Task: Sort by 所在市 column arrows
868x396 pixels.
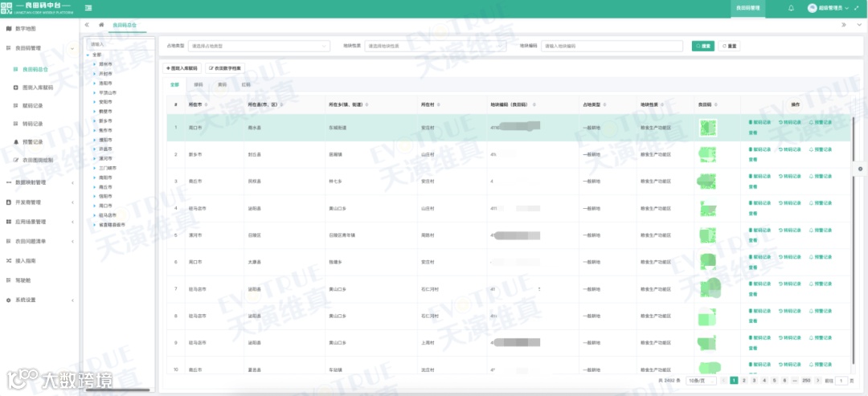Action: click(207, 104)
